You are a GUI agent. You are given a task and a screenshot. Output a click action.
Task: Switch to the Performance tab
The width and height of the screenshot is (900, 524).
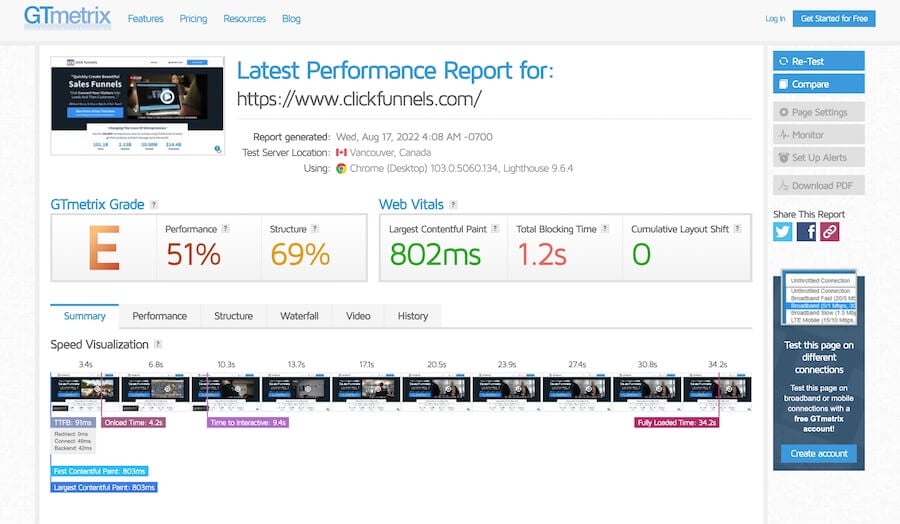[x=160, y=316]
